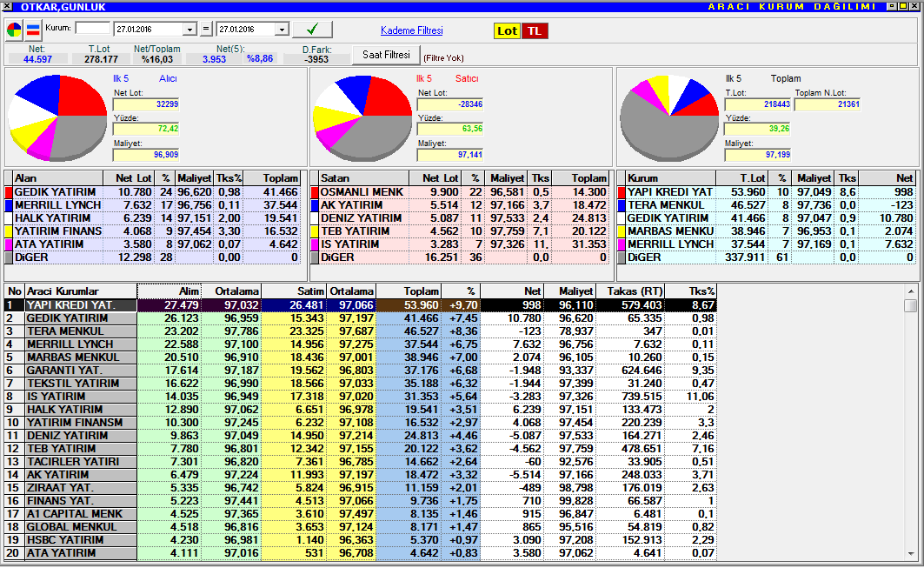The width and height of the screenshot is (924, 568).
Task: Sort by the Alim column header
Action: tap(170, 291)
